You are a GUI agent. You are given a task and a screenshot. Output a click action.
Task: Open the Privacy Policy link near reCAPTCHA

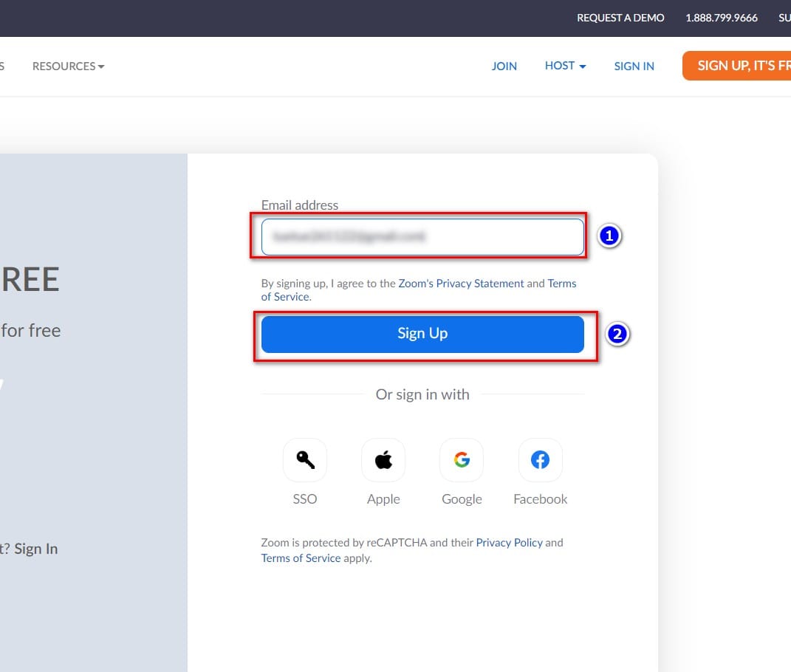(509, 543)
